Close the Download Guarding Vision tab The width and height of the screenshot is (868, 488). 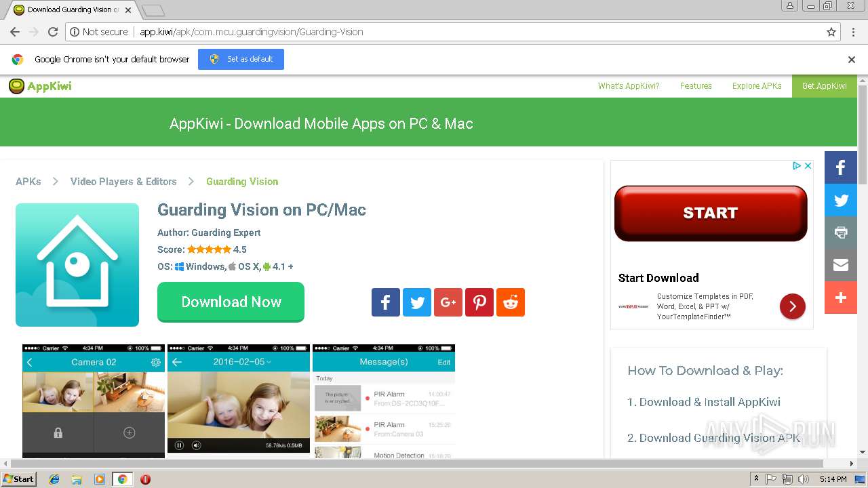[128, 10]
